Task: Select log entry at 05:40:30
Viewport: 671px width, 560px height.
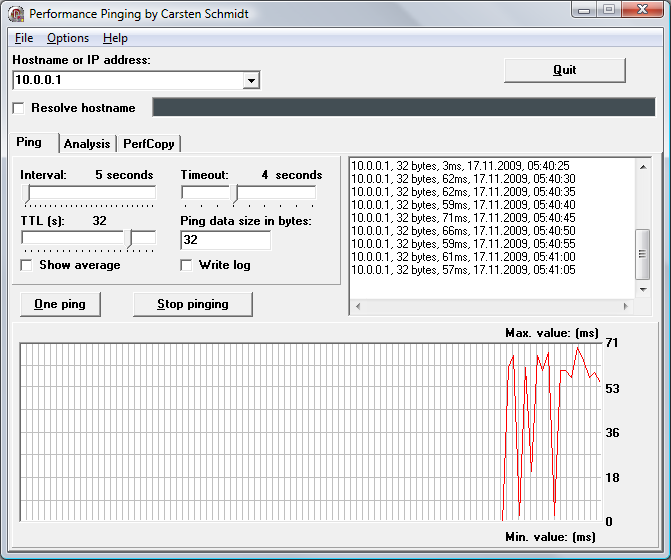Action: pos(463,178)
